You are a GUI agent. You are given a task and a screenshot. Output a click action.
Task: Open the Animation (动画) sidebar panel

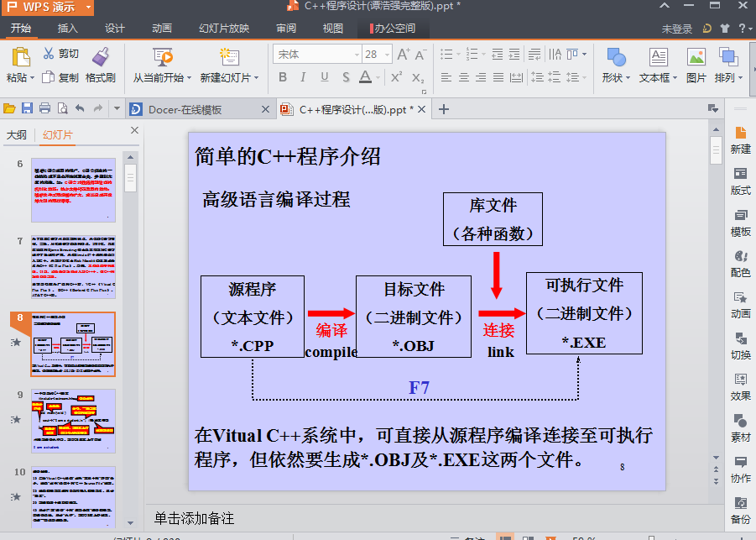click(740, 303)
